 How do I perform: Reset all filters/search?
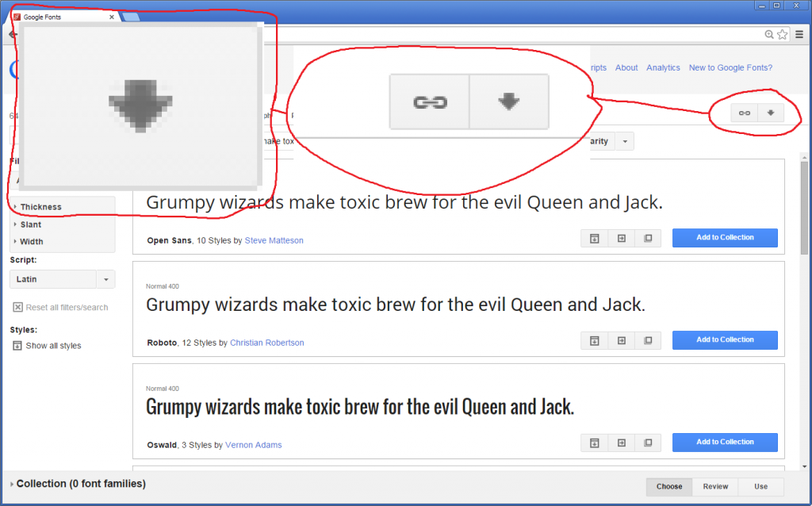coord(60,307)
